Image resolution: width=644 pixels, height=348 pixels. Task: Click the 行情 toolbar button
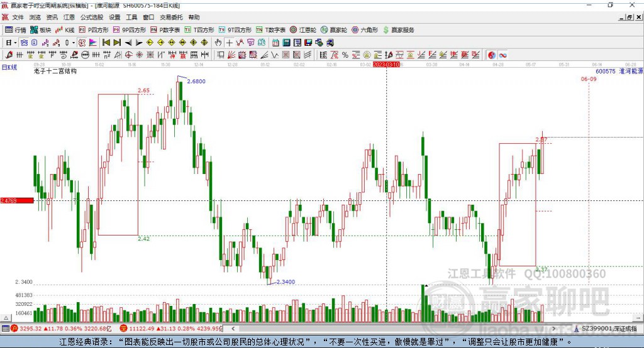tap(16, 30)
